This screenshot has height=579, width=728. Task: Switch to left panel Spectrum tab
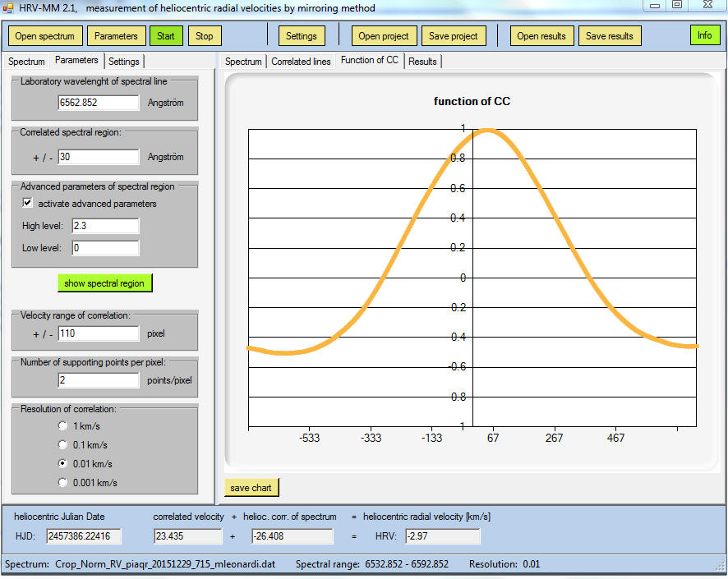26,62
